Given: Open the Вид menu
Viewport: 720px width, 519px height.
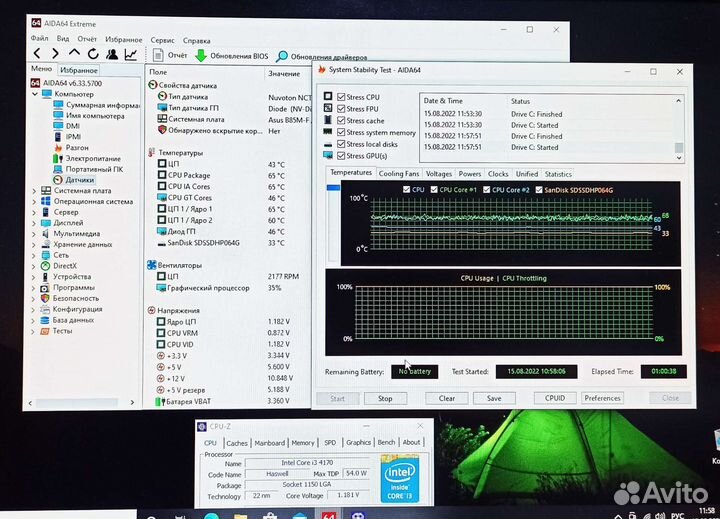Looking at the screenshot, I should click(x=63, y=39).
